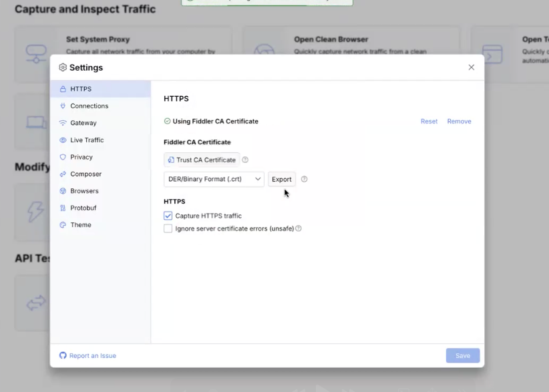This screenshot has height=392, width=549.
Task: Click the Composer link icon
Action: coord(63,174)
